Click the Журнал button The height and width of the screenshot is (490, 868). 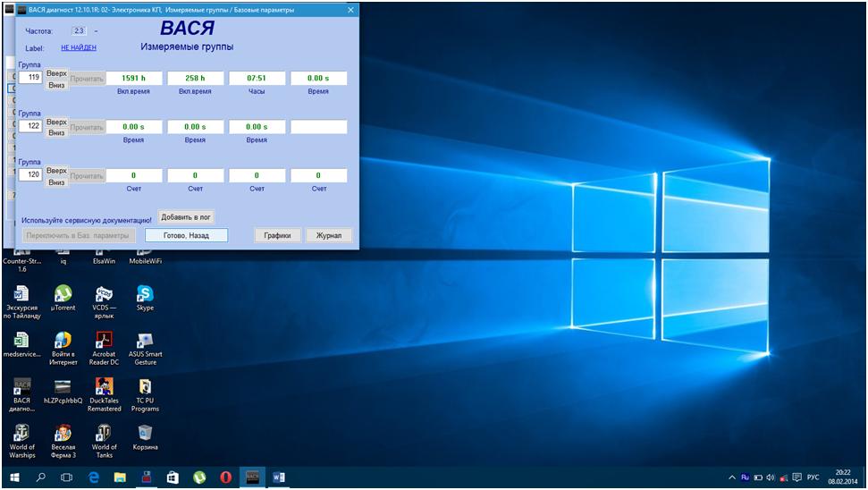[x=328, y=235]
